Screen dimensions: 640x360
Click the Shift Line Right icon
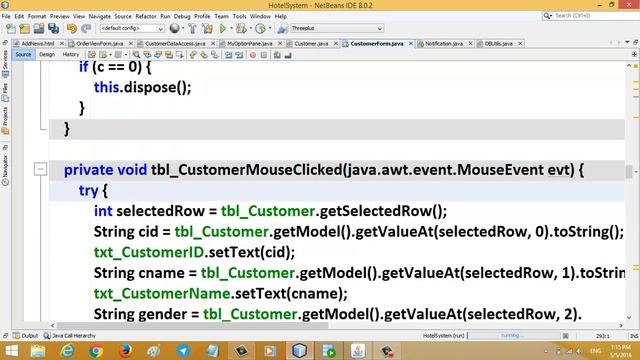pos(239,55)
